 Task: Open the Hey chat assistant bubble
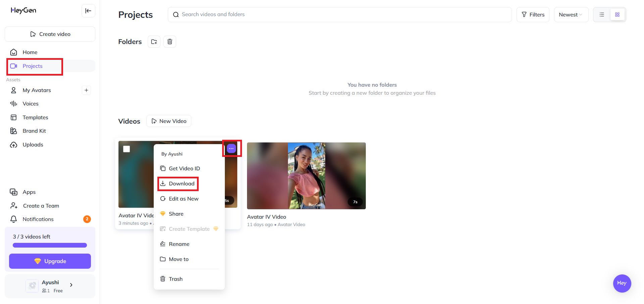pyautogui.click(x=622, y=283)
